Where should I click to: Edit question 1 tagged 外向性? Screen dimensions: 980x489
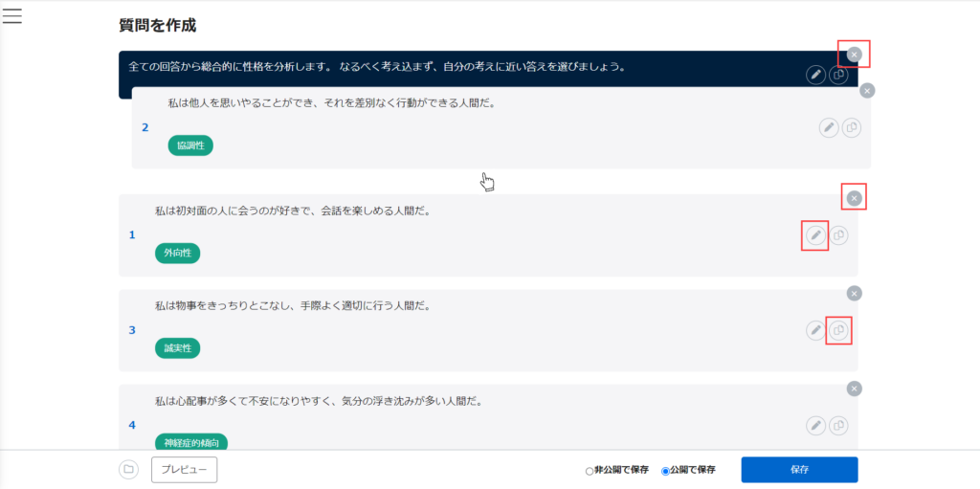click(x=815, y=235)
